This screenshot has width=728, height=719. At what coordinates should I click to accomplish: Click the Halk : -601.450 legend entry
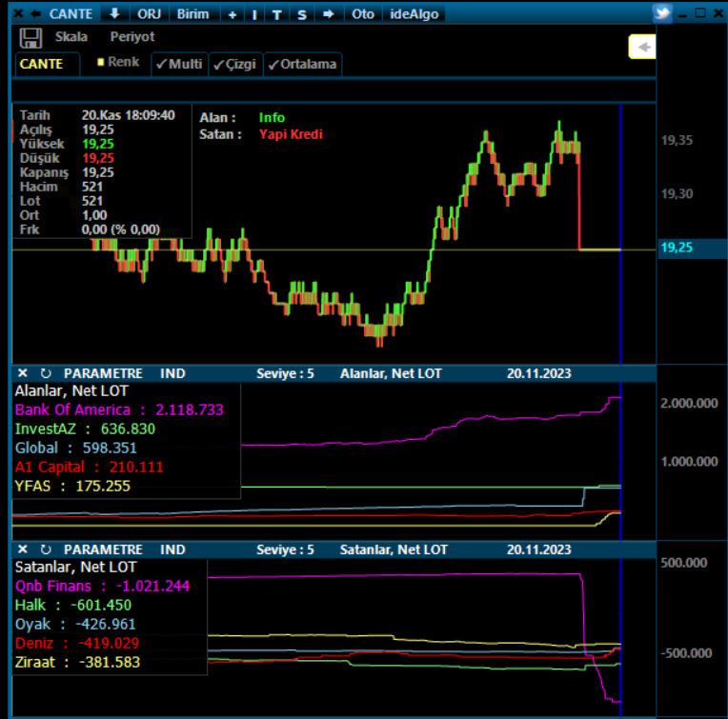(x=73, y=605)
